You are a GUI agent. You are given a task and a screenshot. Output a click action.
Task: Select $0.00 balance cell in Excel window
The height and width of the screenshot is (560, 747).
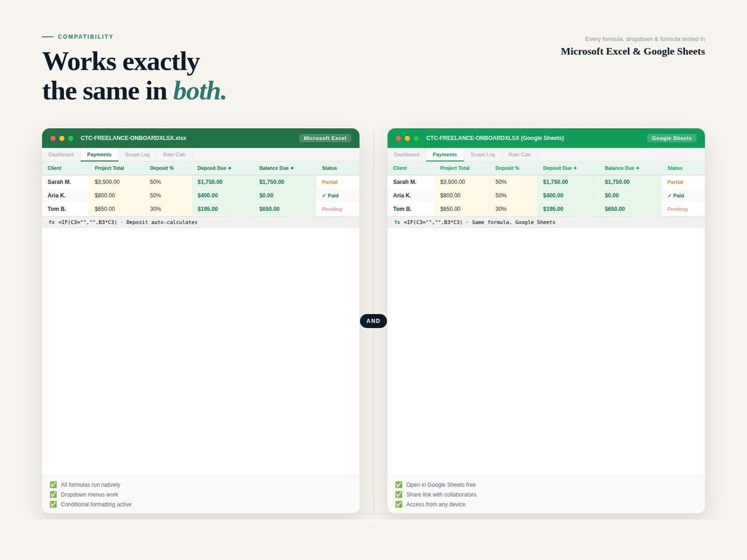tap(285, 195)
